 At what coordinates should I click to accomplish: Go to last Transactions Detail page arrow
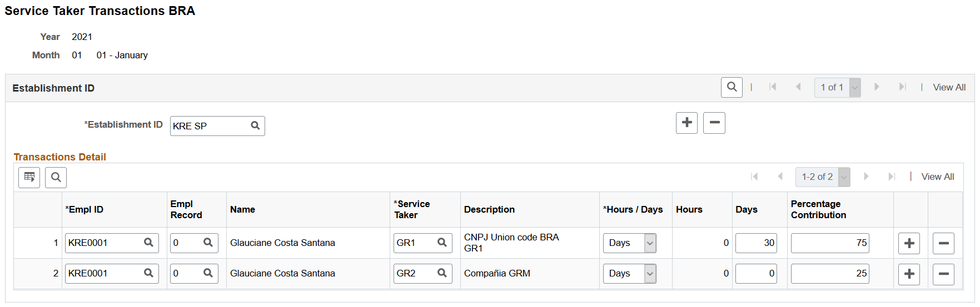point(892,177)
